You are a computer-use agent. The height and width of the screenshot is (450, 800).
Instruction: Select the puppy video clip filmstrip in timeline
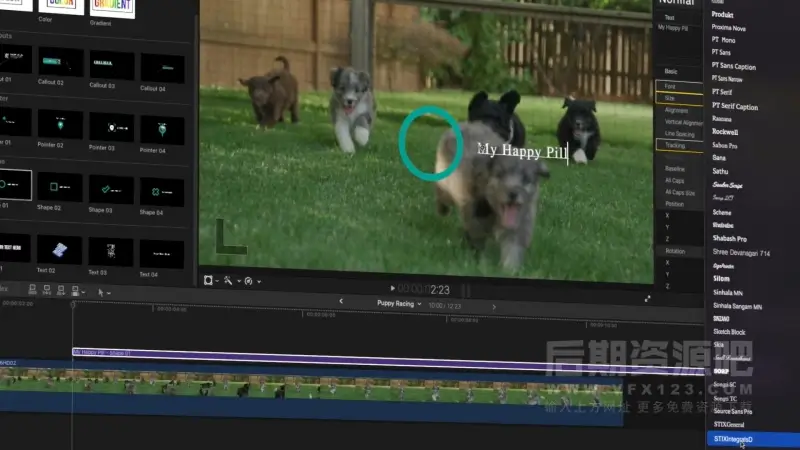[311, 389]
